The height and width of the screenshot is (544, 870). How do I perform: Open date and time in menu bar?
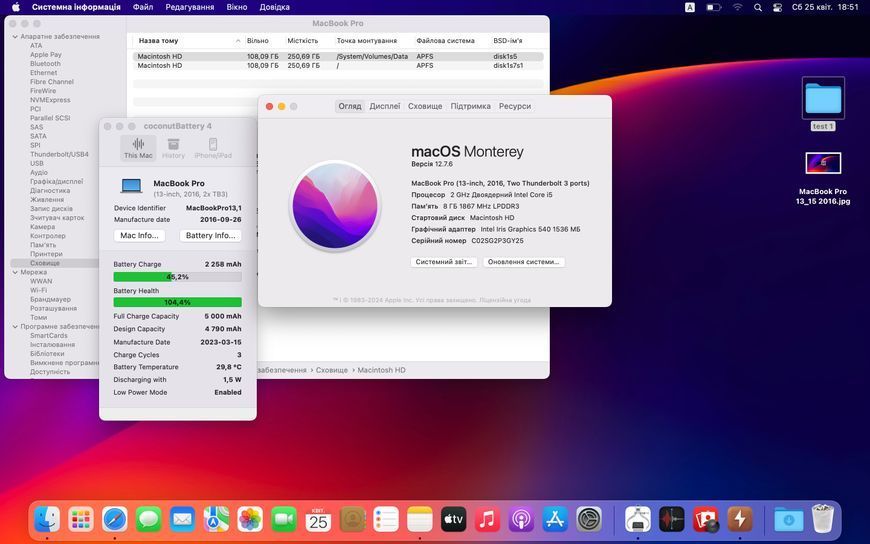(825, 7)
